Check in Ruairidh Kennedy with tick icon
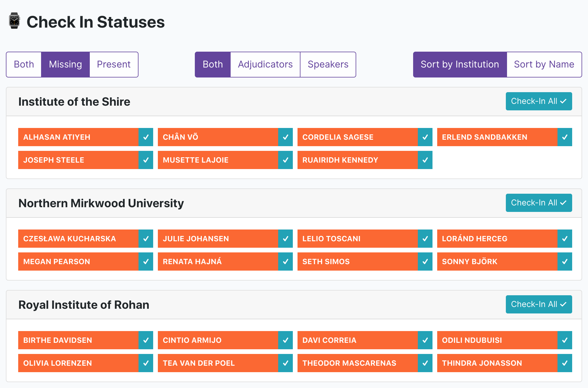This screenshot has width=588, height=388. coord(425,160)
